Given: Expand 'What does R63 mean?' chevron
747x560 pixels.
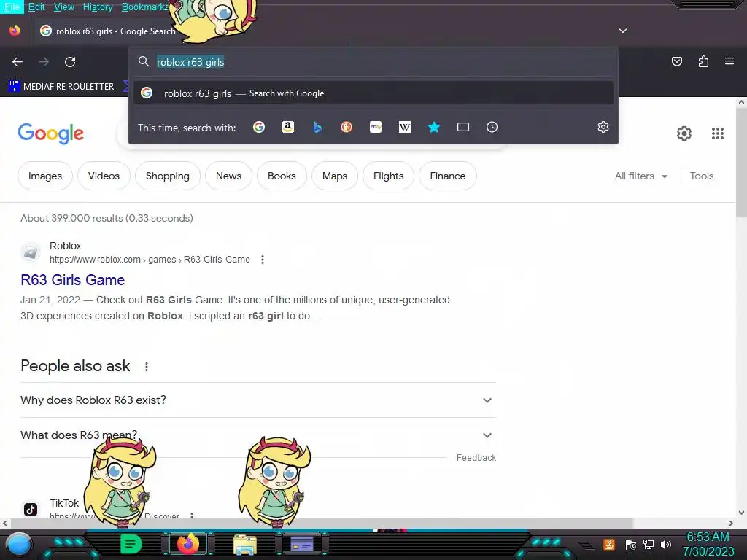Looking at the screenshot, I should coord(487,435).
